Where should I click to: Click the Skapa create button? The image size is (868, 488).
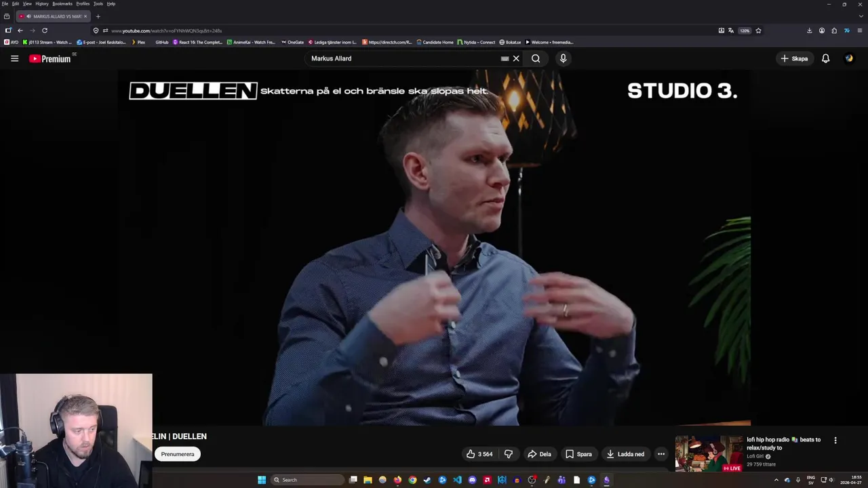794,58
